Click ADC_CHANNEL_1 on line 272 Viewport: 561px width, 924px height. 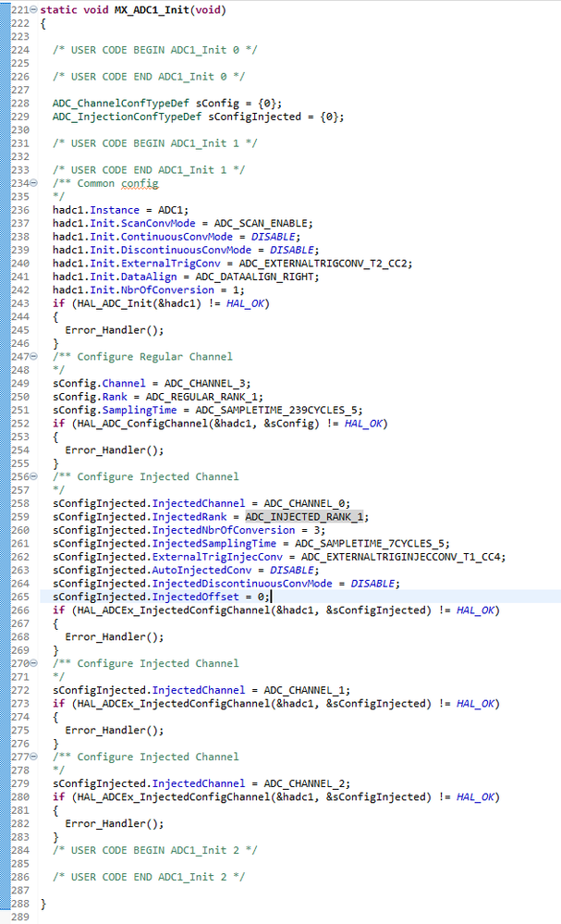[304, 690]
